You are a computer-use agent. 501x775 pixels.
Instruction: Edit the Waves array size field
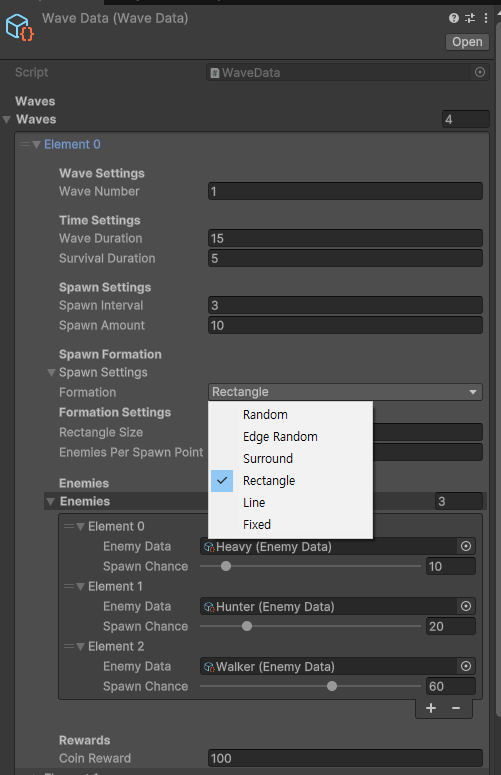pos(465,119)
